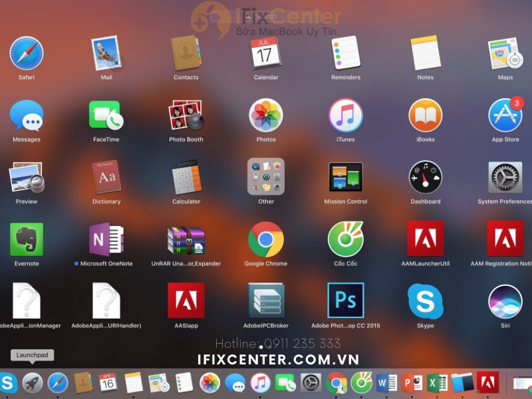Launch Adobe Photoshop CC 2015
This screenshot has width=532, height=399.
pyautogui.click(x=346, y=301)
